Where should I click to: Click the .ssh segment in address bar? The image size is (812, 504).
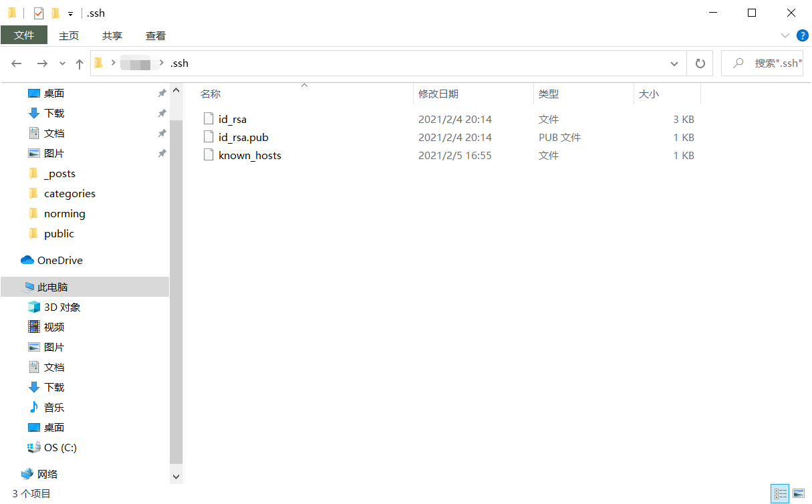[x=179, y=64]
